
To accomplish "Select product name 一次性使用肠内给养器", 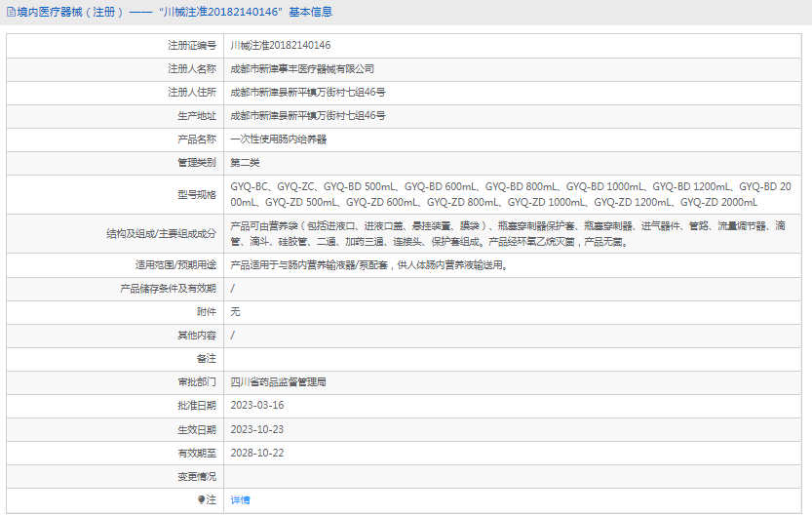I will [278, 139].
